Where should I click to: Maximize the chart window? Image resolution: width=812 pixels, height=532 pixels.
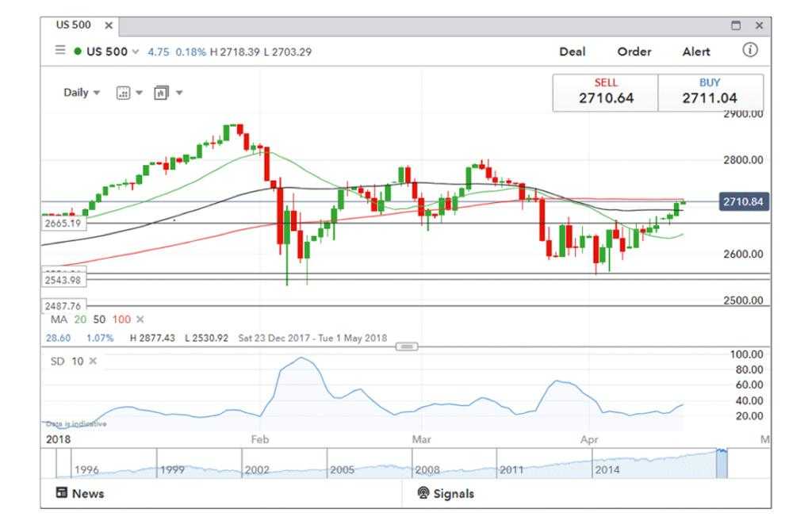pos(736,25)
